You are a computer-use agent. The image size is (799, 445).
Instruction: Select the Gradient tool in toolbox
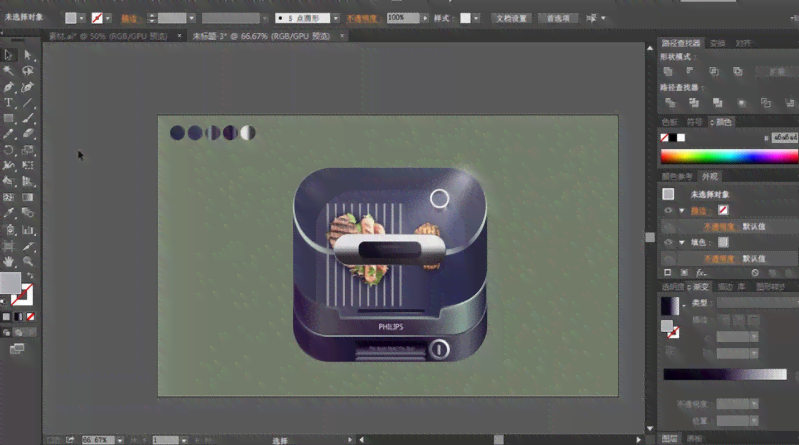[x=28, y=197]
